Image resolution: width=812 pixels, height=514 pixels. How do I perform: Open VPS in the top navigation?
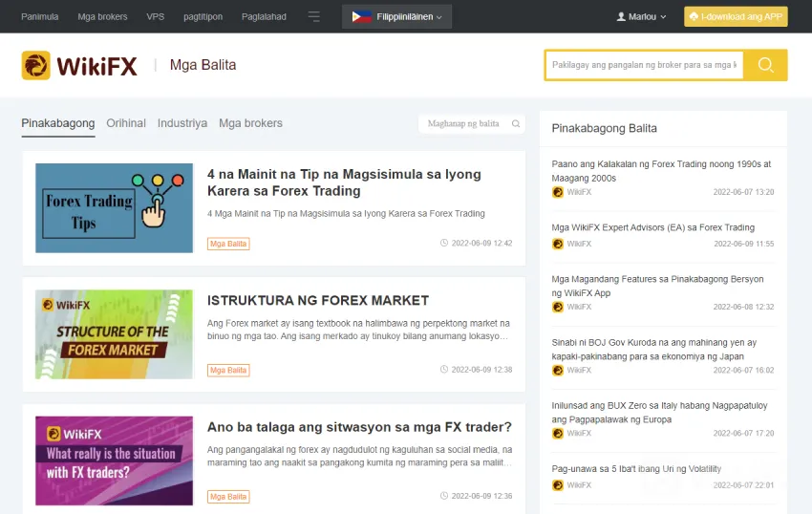coord(156,16)
